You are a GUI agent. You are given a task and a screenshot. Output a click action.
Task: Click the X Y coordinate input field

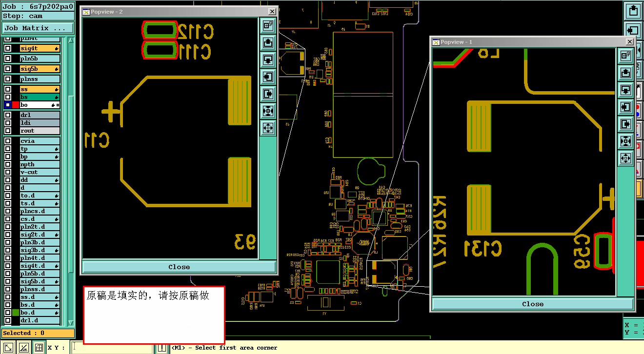112,348
